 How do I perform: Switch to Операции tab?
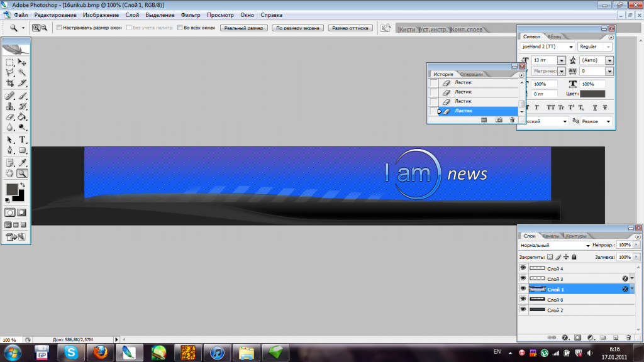[471, 74]
